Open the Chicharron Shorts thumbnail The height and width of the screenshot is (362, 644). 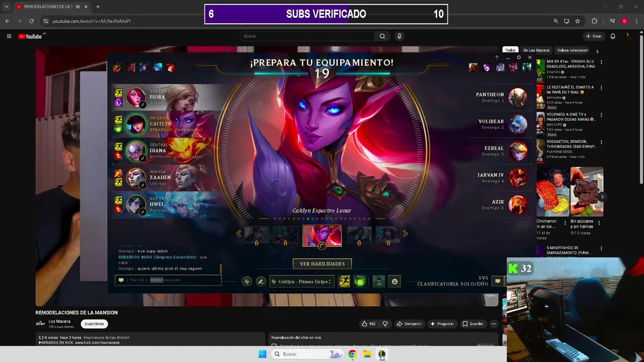click(x=553, y=192)
